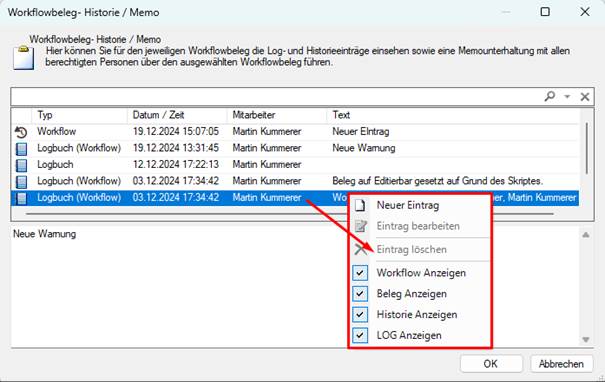
Task: Toggle Beleg Anzeigen checkbox
Action: (x=360, y=294)
